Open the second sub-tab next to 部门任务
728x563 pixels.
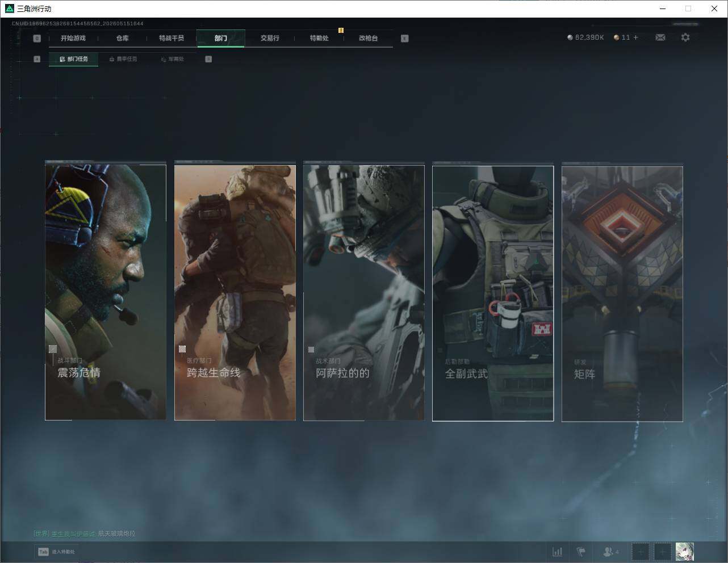[x=123, y=59]
